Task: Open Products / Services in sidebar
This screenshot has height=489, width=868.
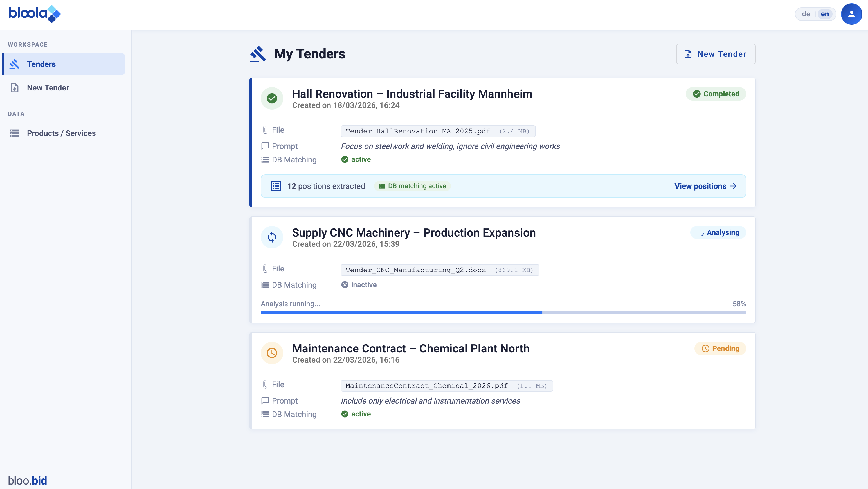Action: tap(61, 133)
